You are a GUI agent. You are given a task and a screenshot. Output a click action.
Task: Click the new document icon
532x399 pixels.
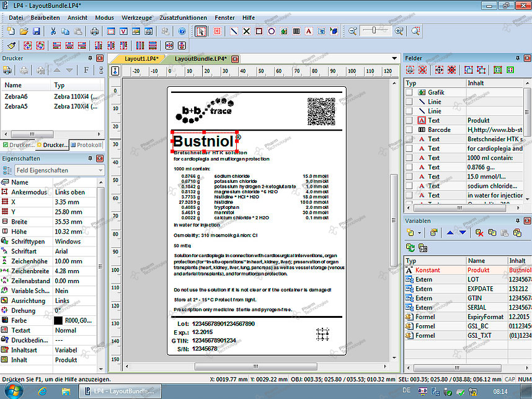tap(11, 31)
